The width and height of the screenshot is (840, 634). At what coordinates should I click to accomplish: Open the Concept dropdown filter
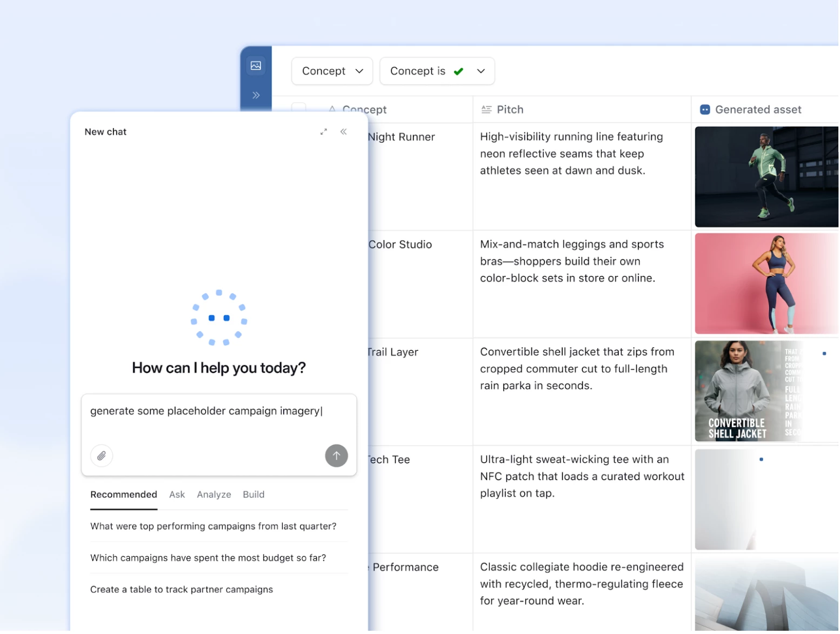(x=332, y=71)
